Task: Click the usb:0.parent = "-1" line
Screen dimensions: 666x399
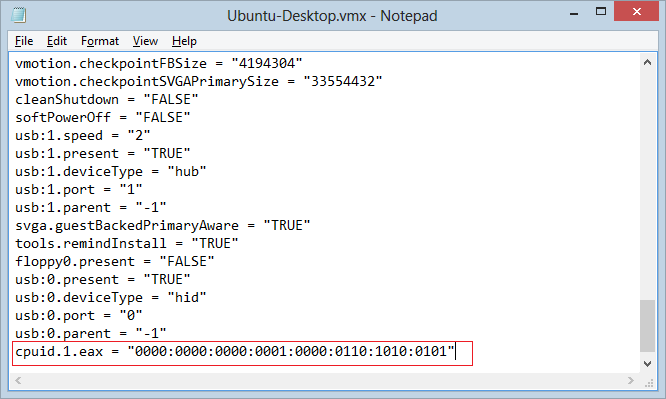Action: (90, 334)
